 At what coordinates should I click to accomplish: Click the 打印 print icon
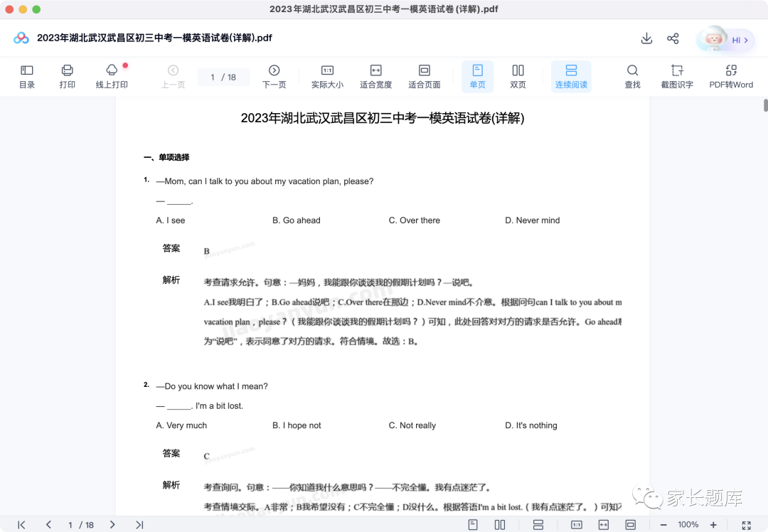point(67,76)
